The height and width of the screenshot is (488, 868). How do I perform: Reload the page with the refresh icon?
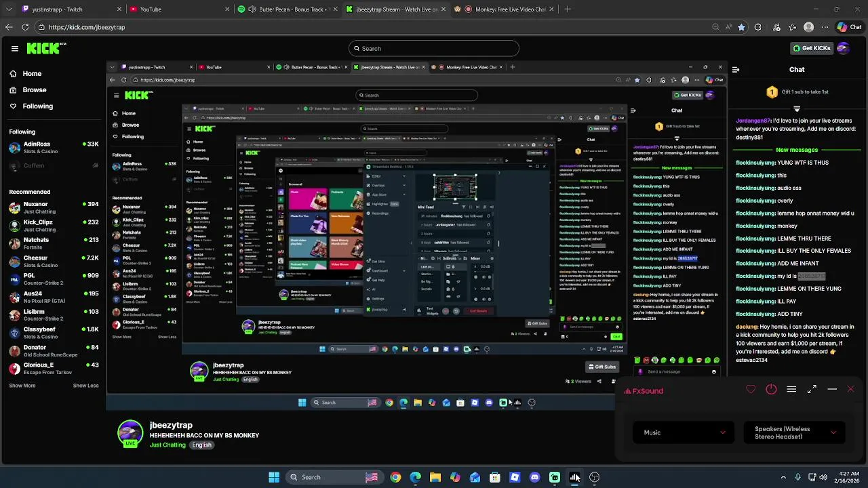25,27
